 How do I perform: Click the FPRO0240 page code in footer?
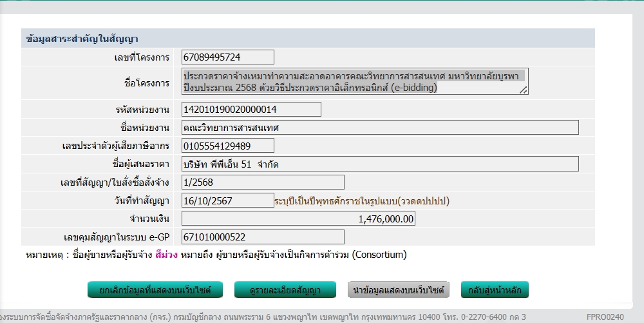tap(605, 317)
